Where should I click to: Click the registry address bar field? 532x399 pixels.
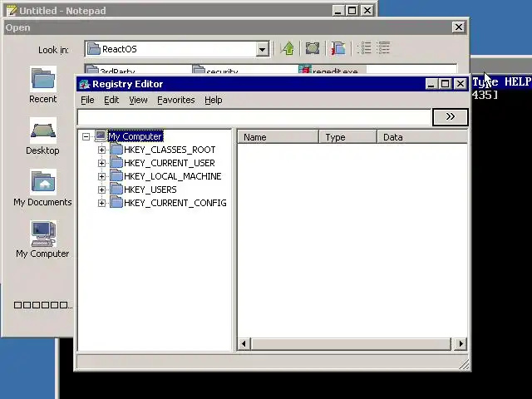(254, 117)
